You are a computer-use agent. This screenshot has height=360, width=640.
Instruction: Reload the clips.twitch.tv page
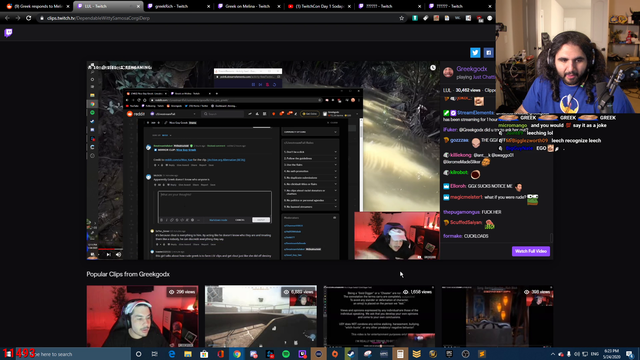pos(29,18)
